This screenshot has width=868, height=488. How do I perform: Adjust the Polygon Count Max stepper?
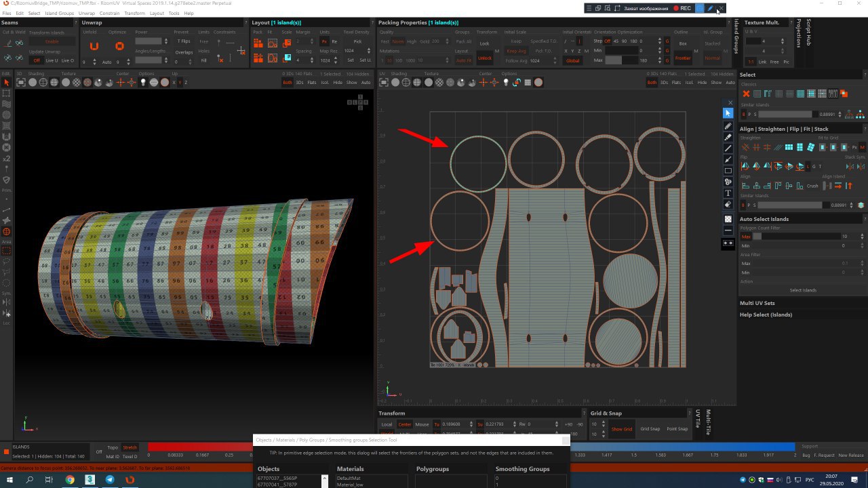(862, 237)
